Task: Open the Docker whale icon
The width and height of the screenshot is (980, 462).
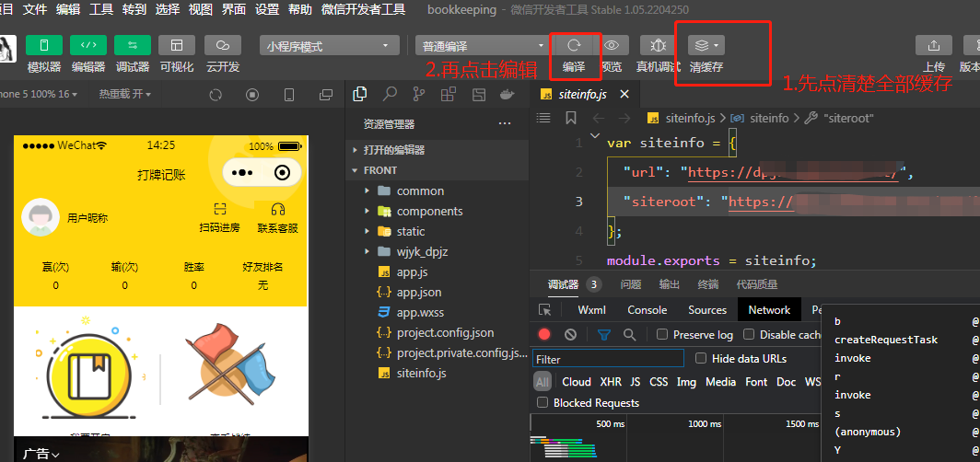Action: [x=507, y=94]
